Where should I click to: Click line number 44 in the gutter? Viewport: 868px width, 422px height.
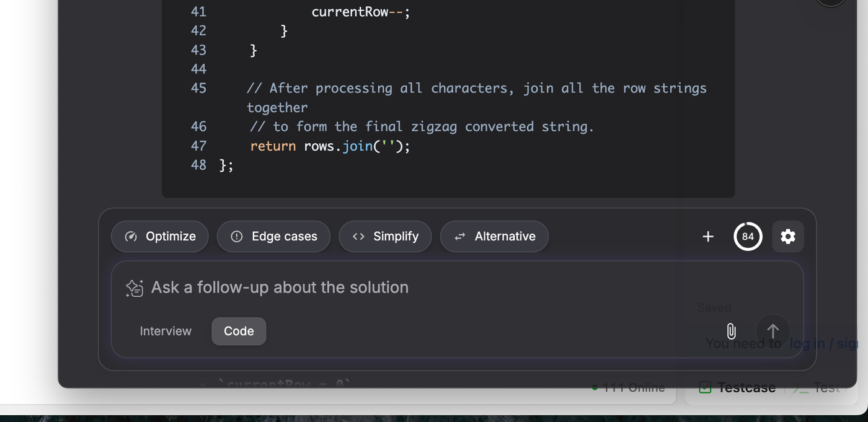pyautogui.click(x=198, y=69)
